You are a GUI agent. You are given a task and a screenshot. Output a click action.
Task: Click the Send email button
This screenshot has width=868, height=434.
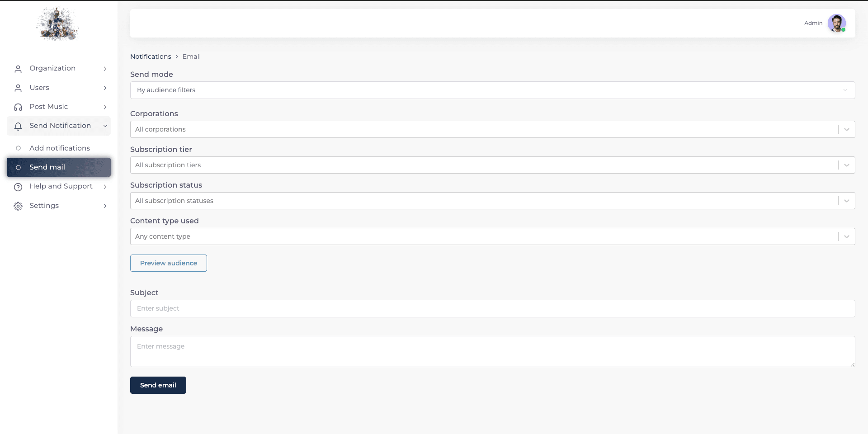(158, 385)
